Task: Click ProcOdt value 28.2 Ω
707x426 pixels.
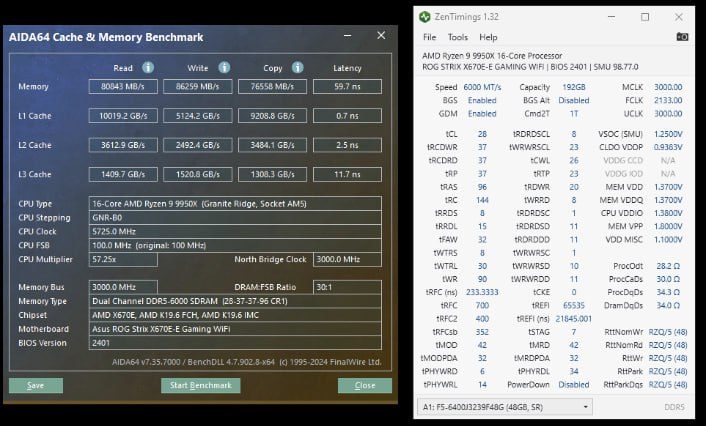Action: (668, 266)
